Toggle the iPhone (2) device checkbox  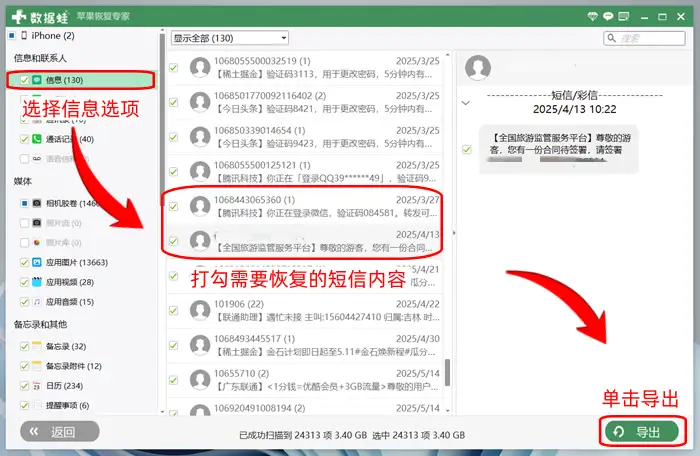coord(12,35)
